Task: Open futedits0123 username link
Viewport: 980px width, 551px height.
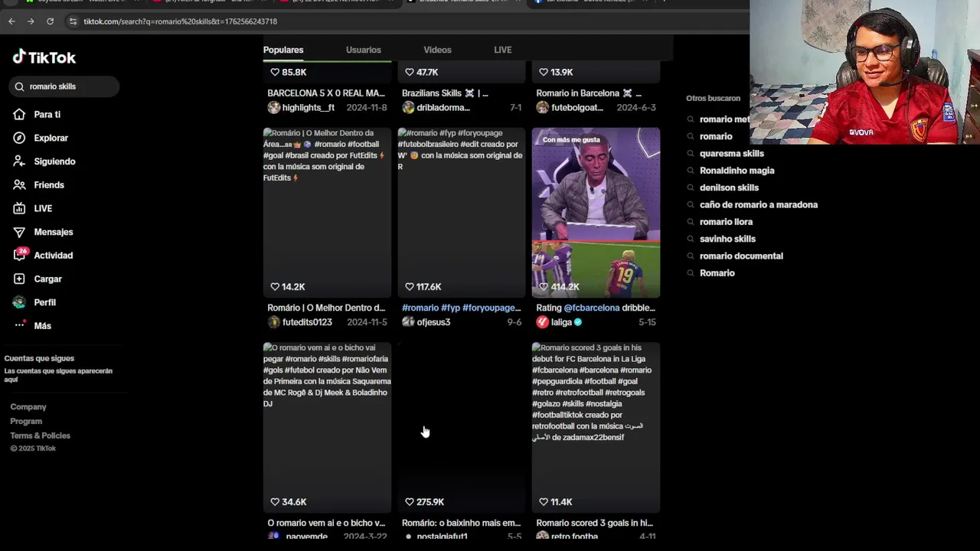Action: [307, 322]
